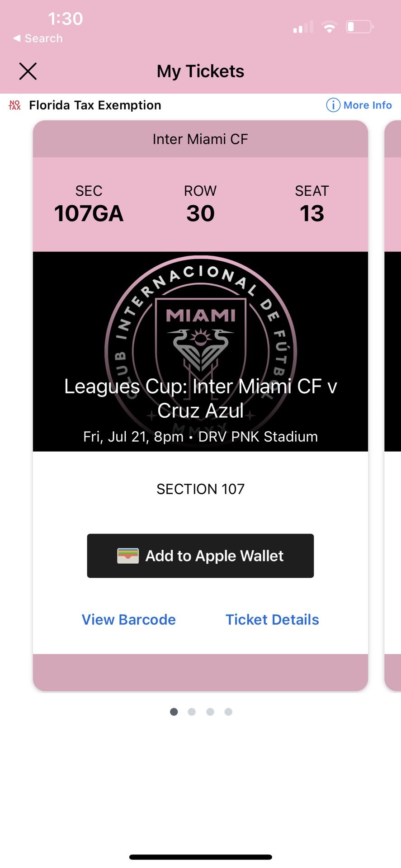Tap Add to Apple Wallet

click(200, 556)
